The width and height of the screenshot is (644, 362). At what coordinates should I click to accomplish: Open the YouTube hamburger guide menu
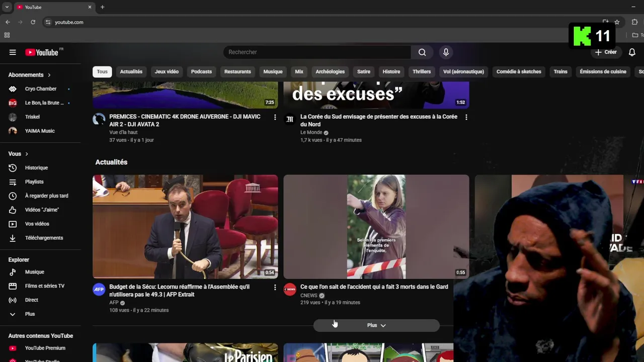point(13,52)
